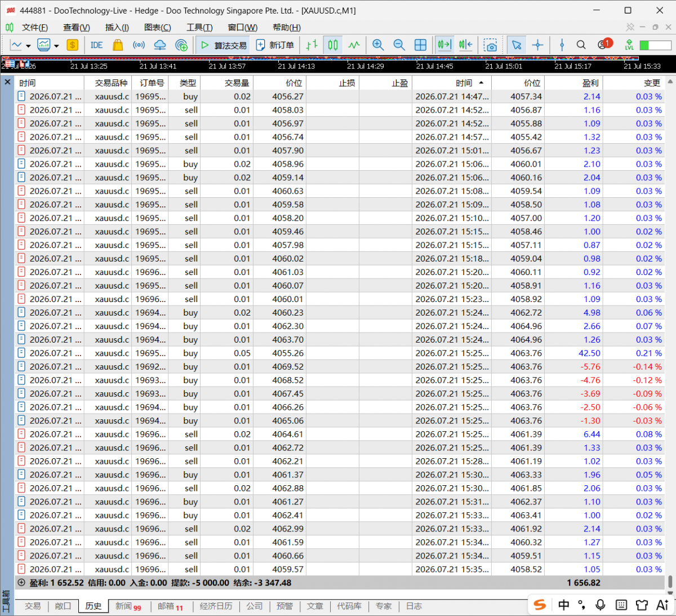Open the 文件(F) menu
This screenshot has height=616, width=676.
pyautogui.click(x=35, y=27)
